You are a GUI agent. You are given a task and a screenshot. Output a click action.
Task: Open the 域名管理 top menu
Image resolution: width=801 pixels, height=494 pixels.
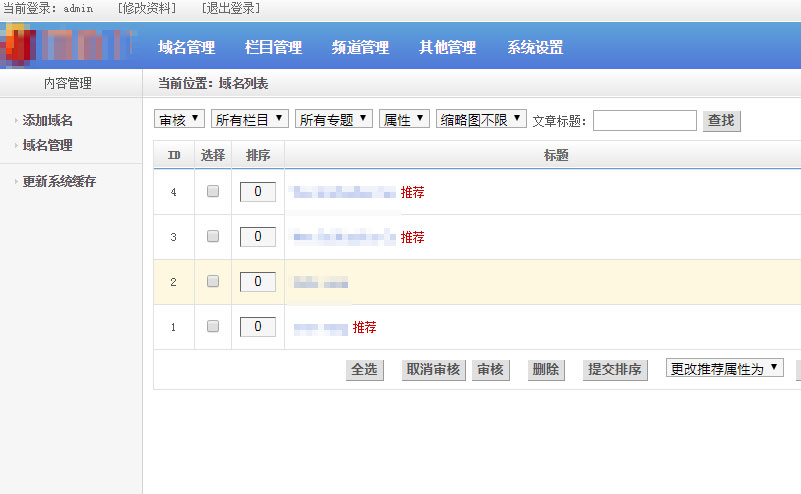tap(187, 47)
